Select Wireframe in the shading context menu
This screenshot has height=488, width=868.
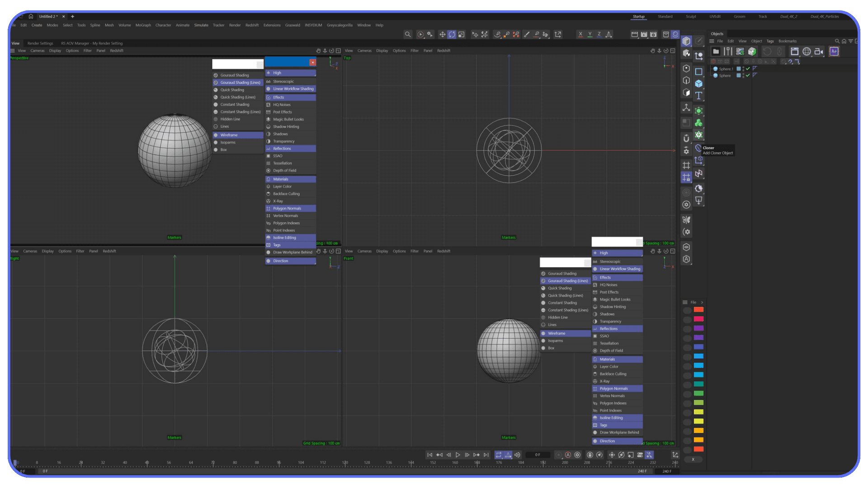[x=230, y=135]
